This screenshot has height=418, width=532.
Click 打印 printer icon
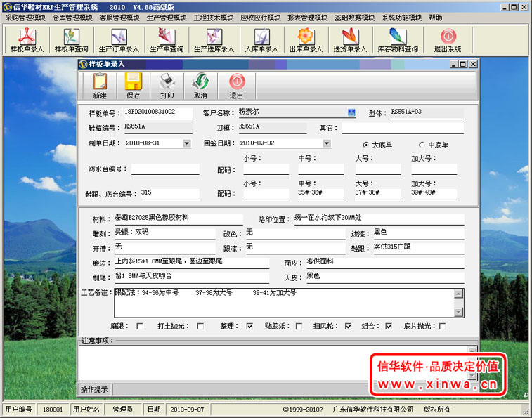(167, 86)
